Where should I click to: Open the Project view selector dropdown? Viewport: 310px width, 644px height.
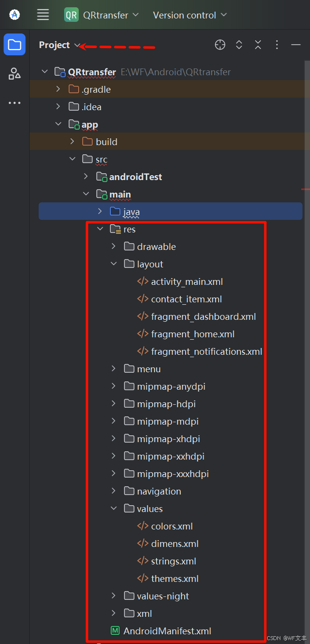coord(60,45)
